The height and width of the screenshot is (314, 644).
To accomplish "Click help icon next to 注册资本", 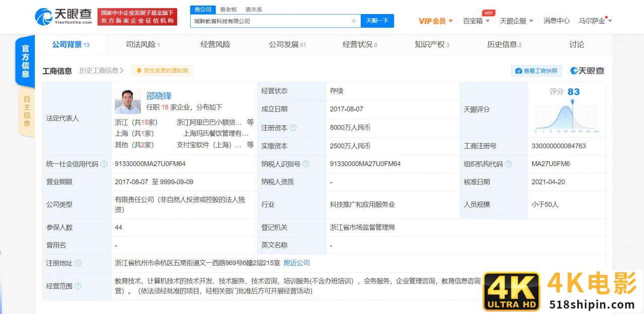I will pos(293,128).
